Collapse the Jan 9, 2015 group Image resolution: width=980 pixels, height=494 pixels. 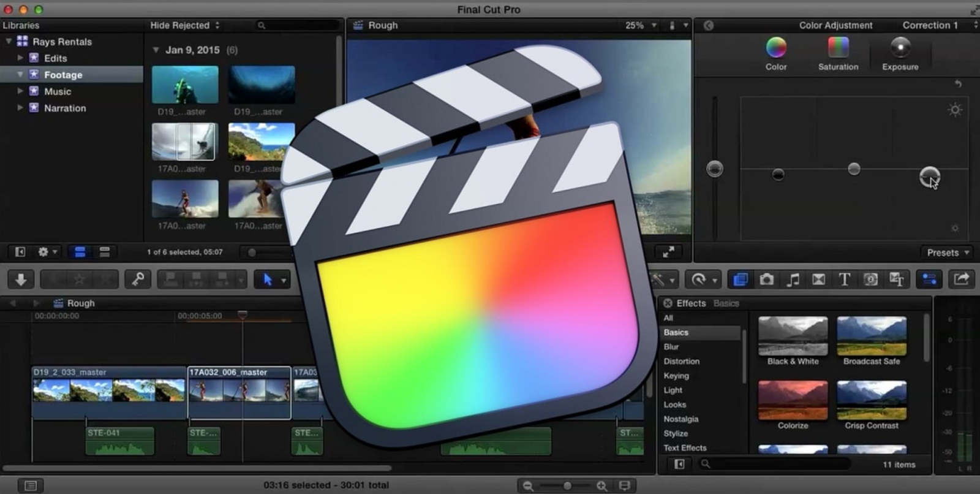coord(156,50)
